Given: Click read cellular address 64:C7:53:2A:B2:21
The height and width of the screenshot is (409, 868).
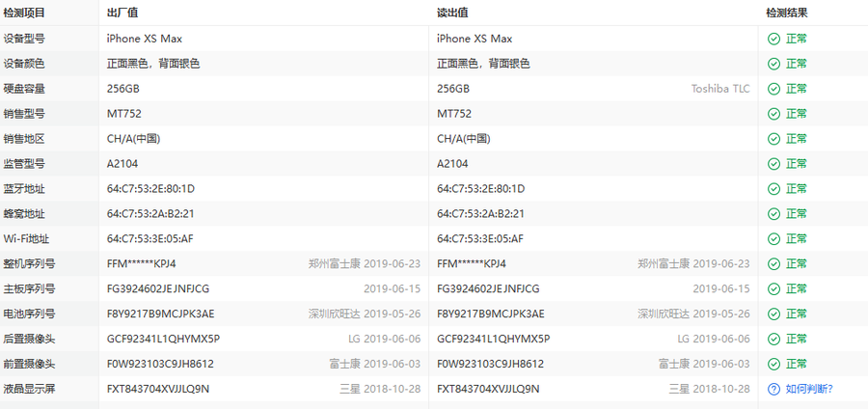Looking at the screenshot, I should click(x=480, y=213).
